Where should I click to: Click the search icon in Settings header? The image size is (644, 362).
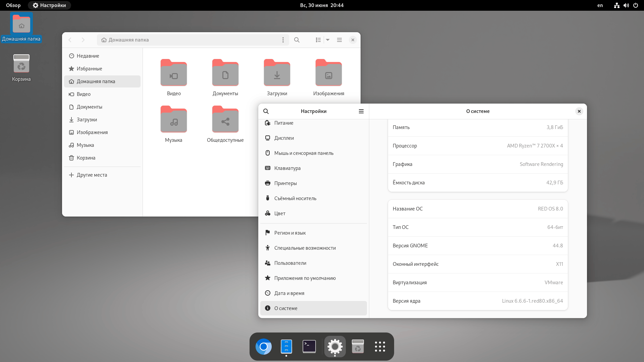click(266, 111)
